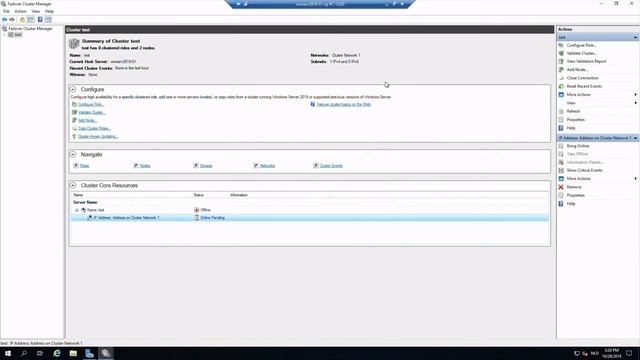Viewport: 640px width, 360px height.
Task: Navigate to Roles via the Navigate link
Action: click(84, 166)
